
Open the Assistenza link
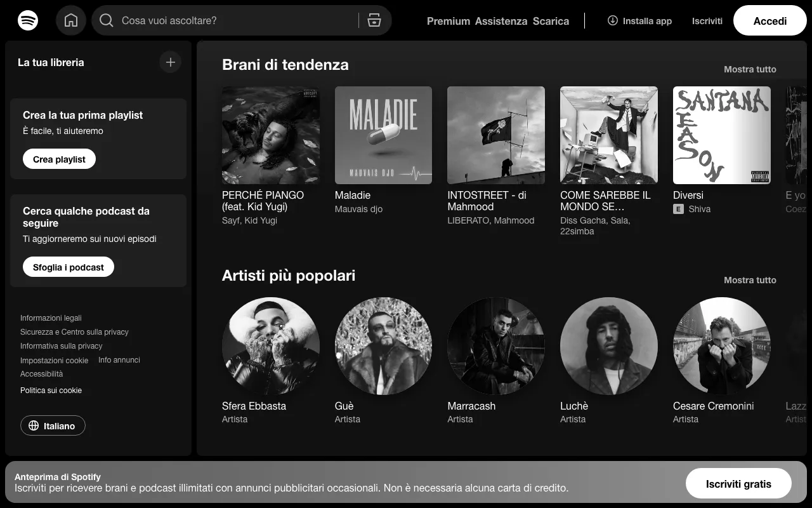click(x=501, y=21)
